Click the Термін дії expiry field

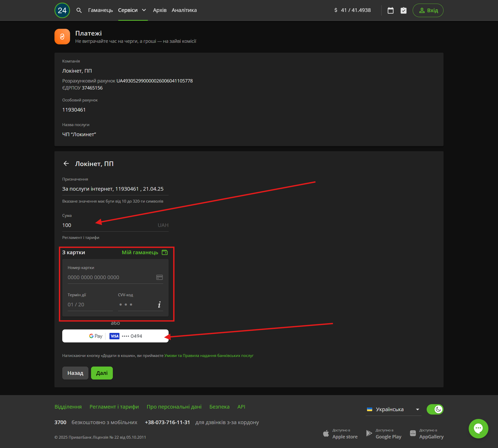pos(90,305)
